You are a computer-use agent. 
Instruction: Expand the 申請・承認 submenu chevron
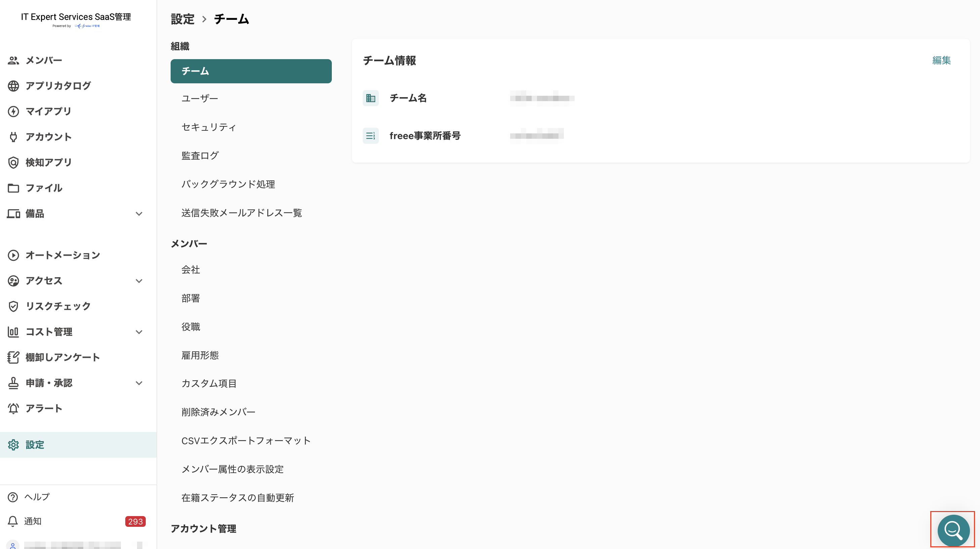coord(139,383)
